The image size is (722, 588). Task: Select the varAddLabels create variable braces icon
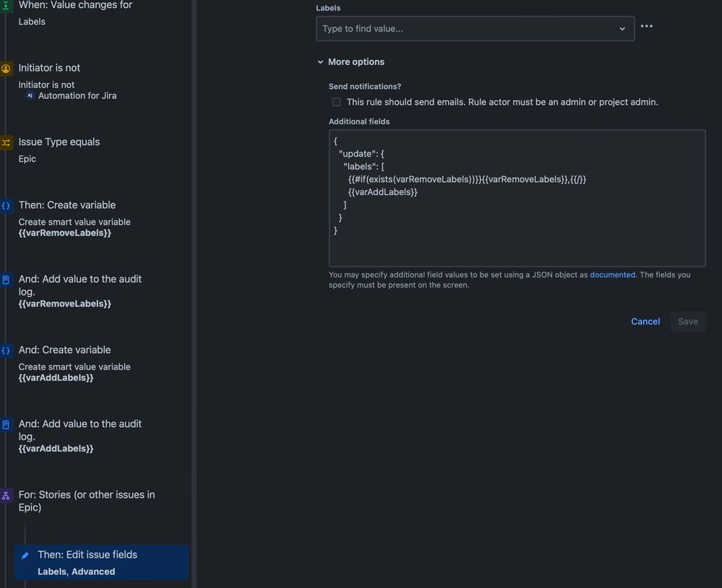(x=7, y=350)
